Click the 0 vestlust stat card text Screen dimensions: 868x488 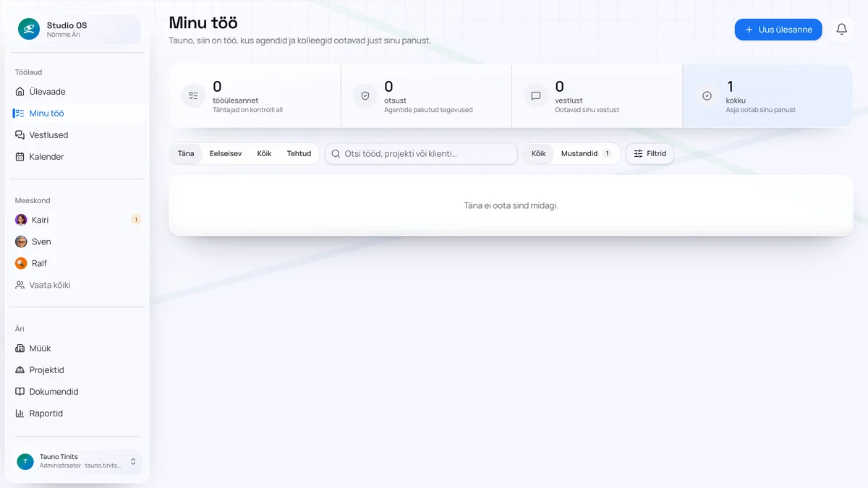[x=587, y=97]
